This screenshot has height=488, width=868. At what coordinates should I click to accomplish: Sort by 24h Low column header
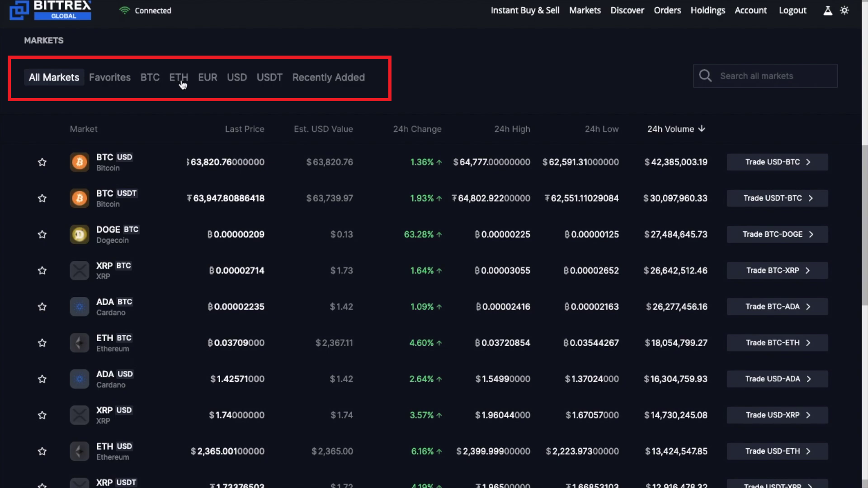pos(602,129)
